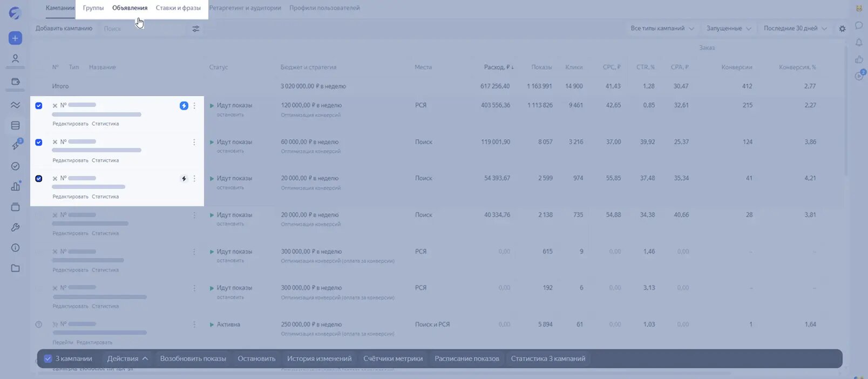The width and height of the screenshot is (868, 379).
Task: Click the blue plus create icon
Action: pos(15,38)
